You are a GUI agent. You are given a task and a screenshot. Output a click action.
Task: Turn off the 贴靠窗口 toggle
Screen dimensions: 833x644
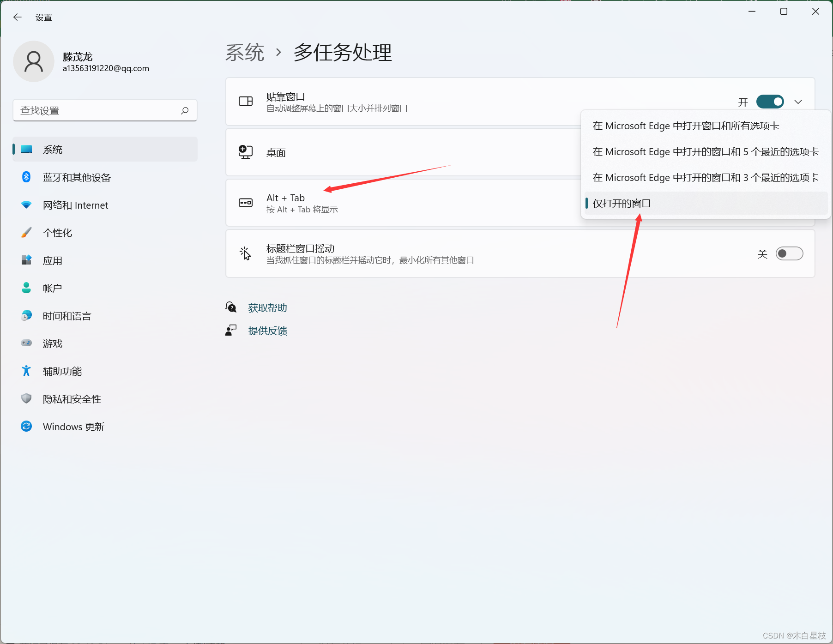click(770, 102)
